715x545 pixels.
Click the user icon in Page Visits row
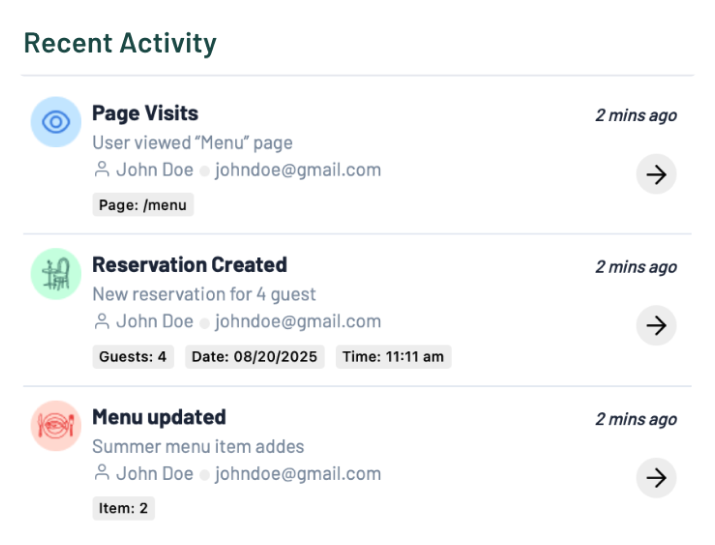pos(101,170)
